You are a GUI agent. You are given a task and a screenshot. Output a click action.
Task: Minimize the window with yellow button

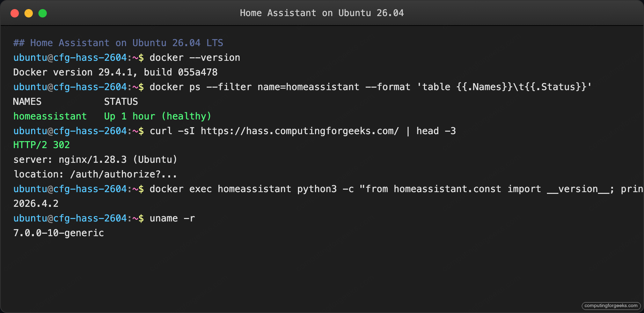(29, 13)
